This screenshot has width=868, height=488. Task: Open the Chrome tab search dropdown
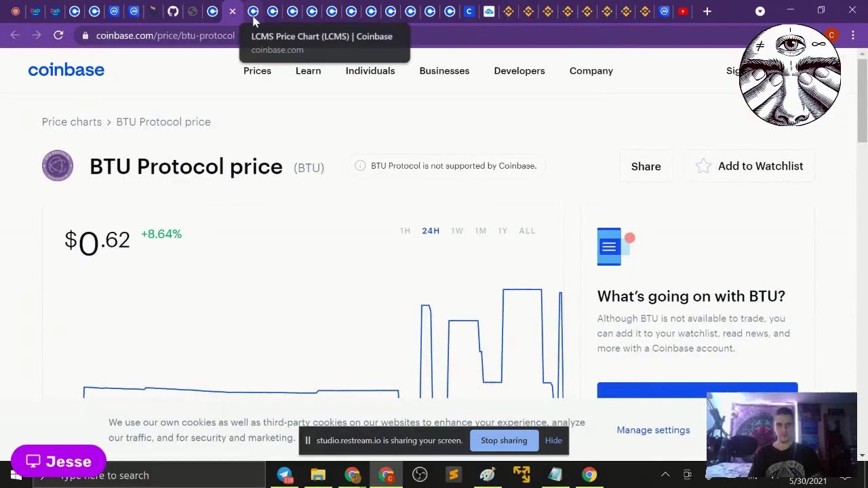[760, 11]
